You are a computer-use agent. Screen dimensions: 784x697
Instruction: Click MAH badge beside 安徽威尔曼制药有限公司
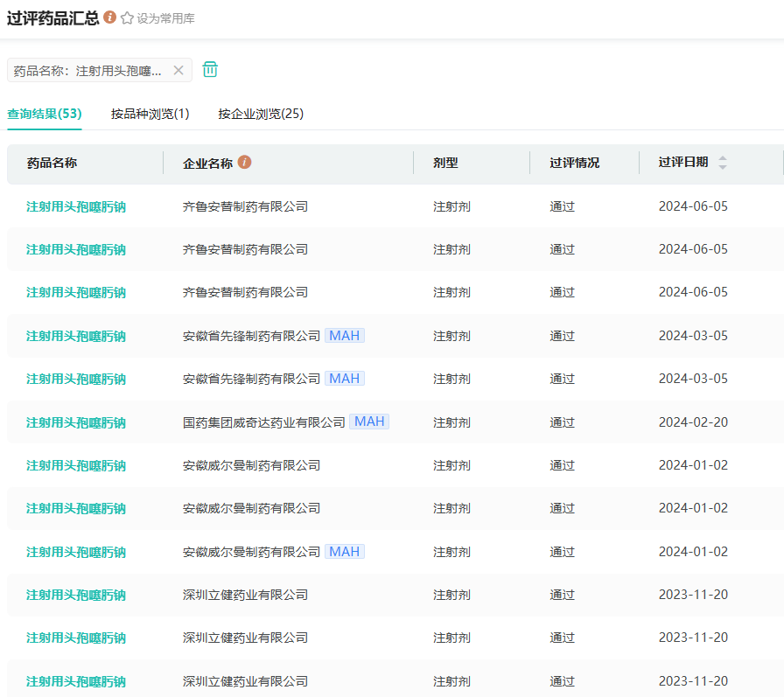(345, 551)
